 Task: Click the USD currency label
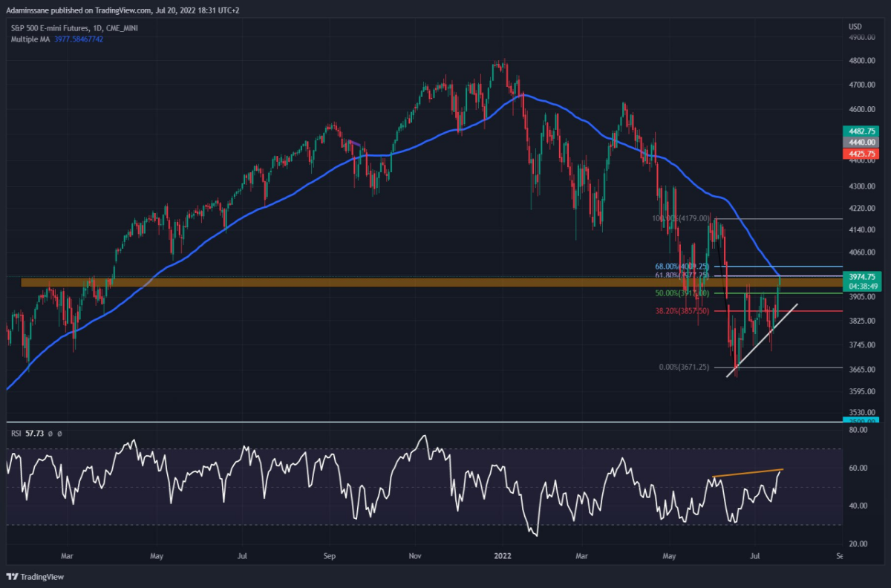click(x=855, y=27)
